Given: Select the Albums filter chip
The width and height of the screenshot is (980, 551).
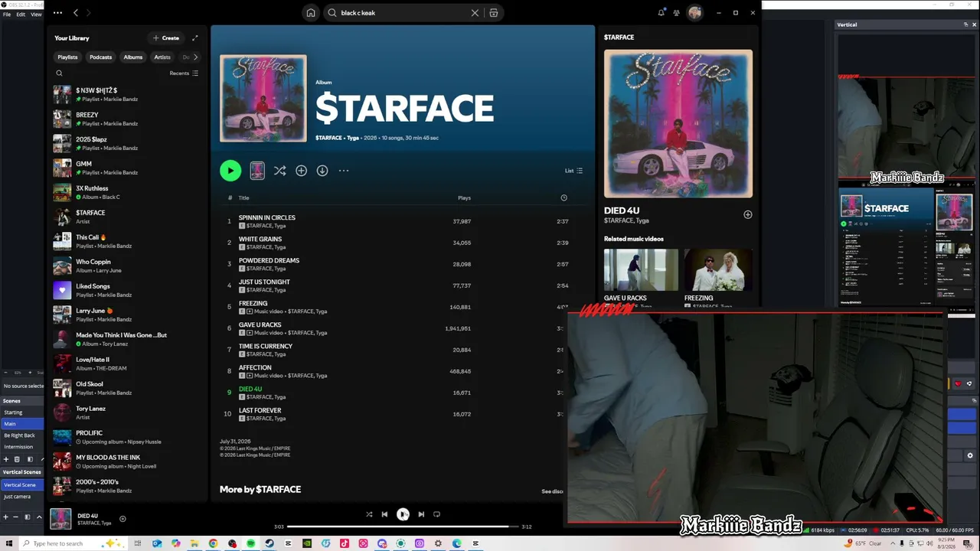Looking at the screenshot, I should 133,57.
